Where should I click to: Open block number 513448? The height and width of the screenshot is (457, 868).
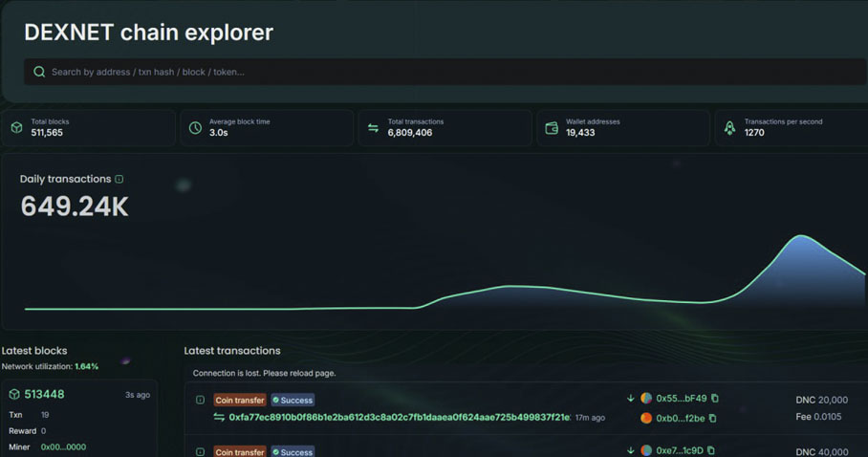(x=44, y=395)
